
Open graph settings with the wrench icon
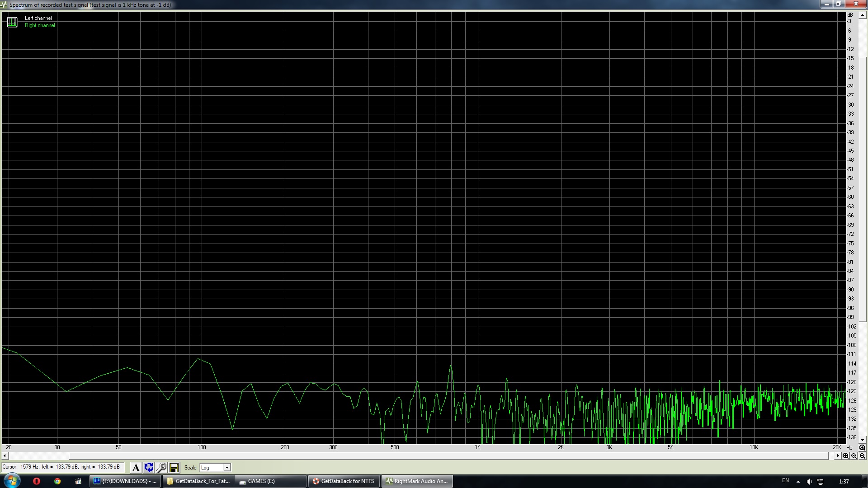pyautogui.click(x=161, y=468)
